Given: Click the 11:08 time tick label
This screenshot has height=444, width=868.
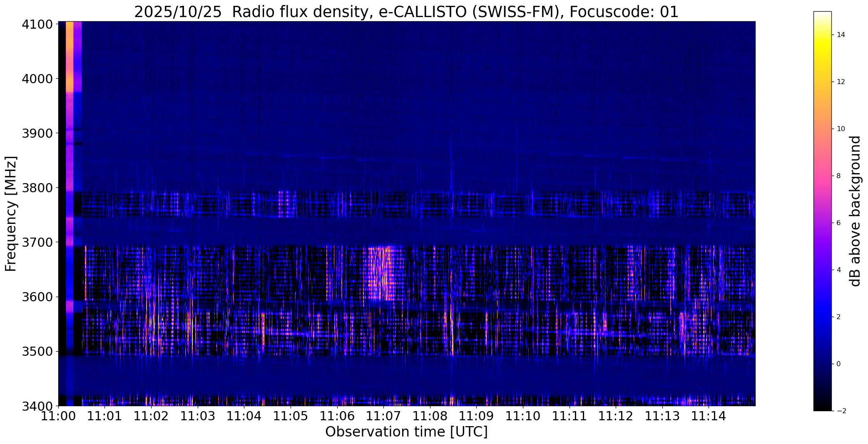Looking at the screenshot, I should click(430, 416).
